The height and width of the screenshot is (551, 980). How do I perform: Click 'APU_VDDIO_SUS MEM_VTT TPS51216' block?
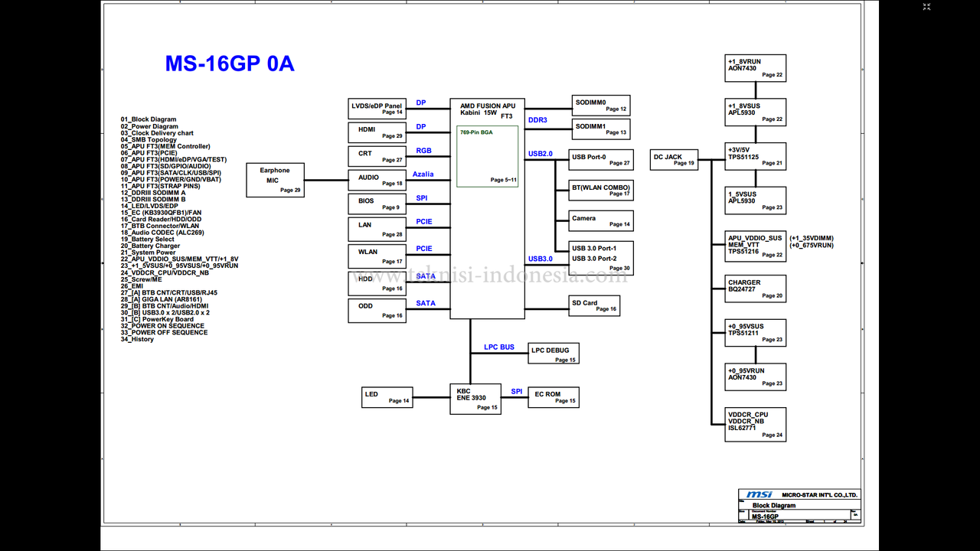click(x=756, y=246)
